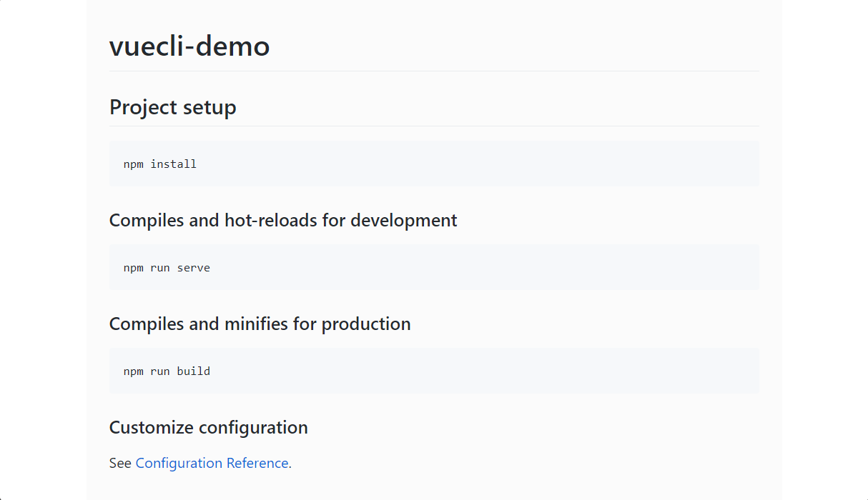Screen dimensions: 868x500
Task: Click the Compiles and hot-reloads heading
Action: [283, 220]
